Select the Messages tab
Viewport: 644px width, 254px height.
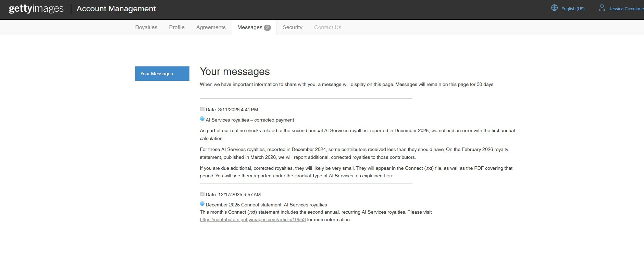(x=254, y=27)
